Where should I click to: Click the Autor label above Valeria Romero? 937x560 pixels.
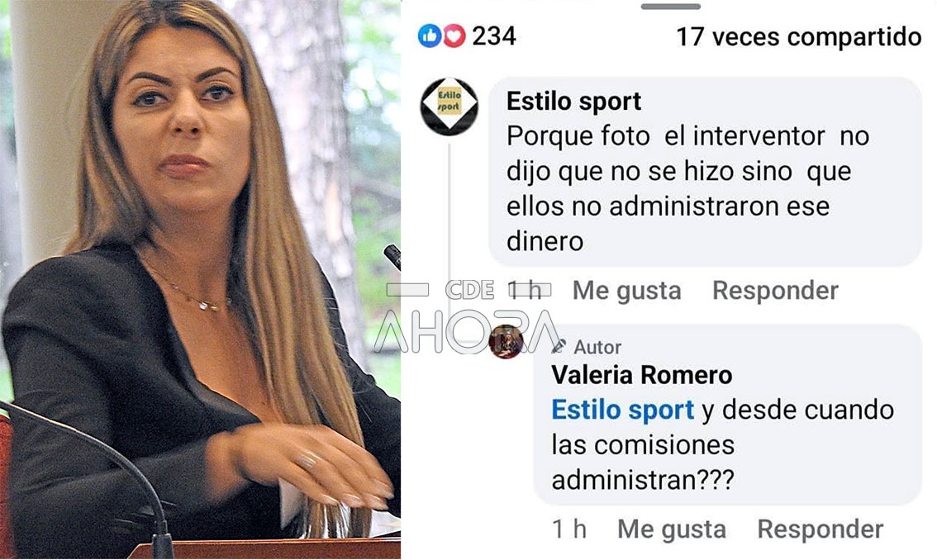click(597, 347)
